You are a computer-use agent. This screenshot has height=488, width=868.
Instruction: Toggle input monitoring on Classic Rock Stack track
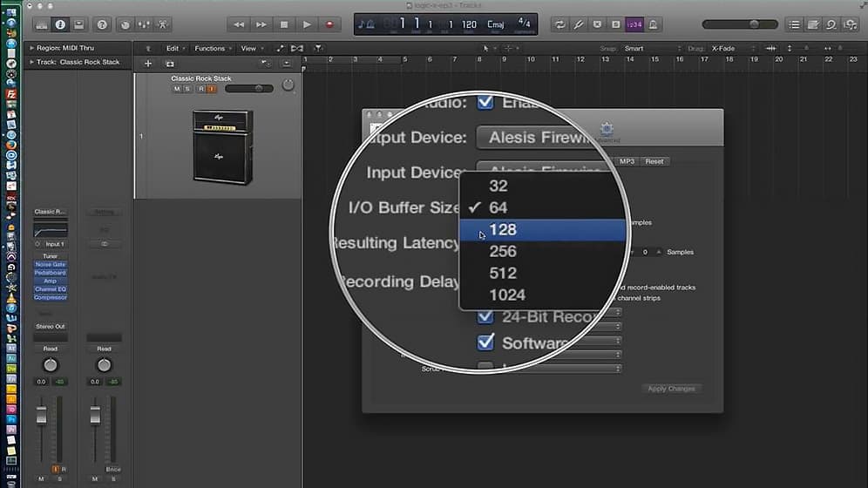click(212, 89)
